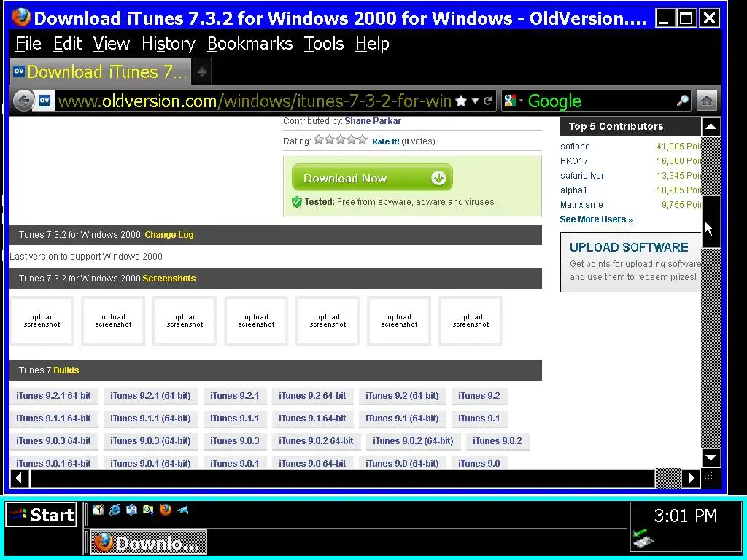Focus the URL address field

pyautogui.click(x=255, y=101)
